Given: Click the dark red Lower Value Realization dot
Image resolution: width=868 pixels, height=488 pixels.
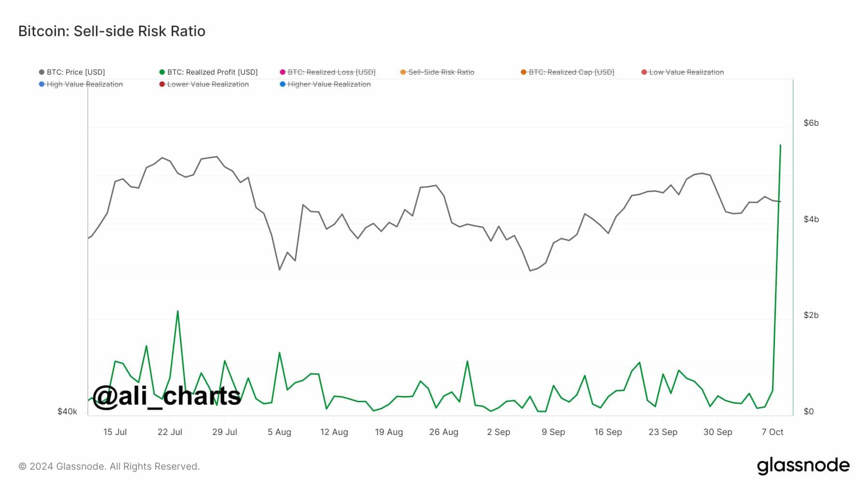Looking at the screenshot, I should click(x=162, y=84).
